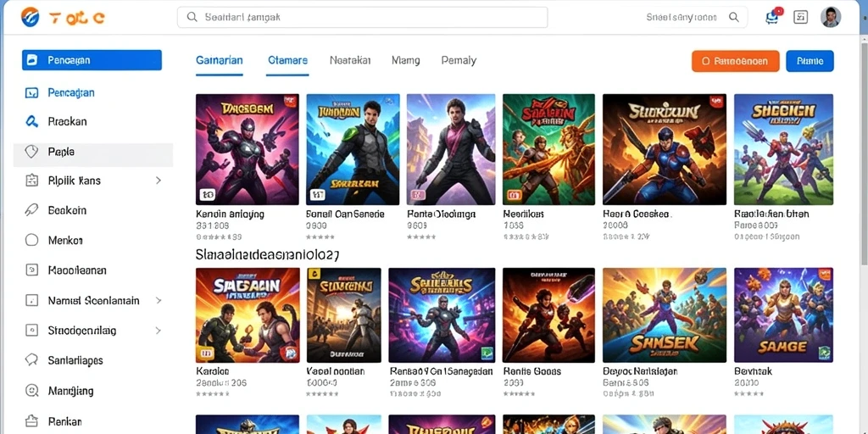Switch to the Gtamare tab
Image resolution: width=868 pixels, height=434 pixels.
click(x=287, y=60)
